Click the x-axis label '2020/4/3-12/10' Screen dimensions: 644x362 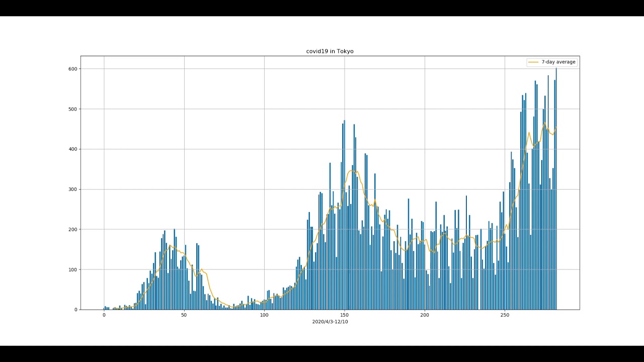330,322
